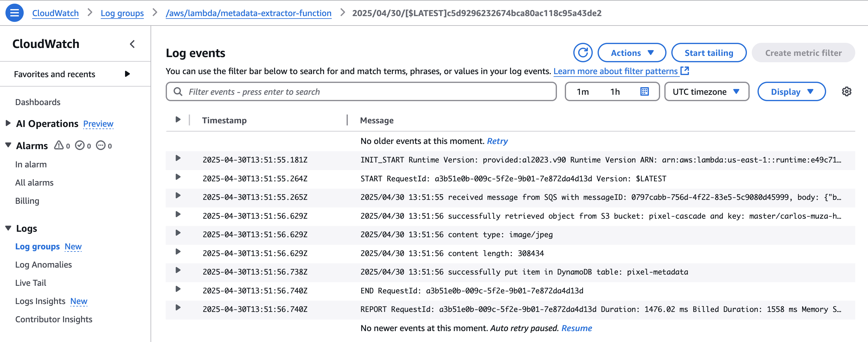Expand the END RequestId log row
The height and width of the screenshot is (342, 868).
pos(178,289)
